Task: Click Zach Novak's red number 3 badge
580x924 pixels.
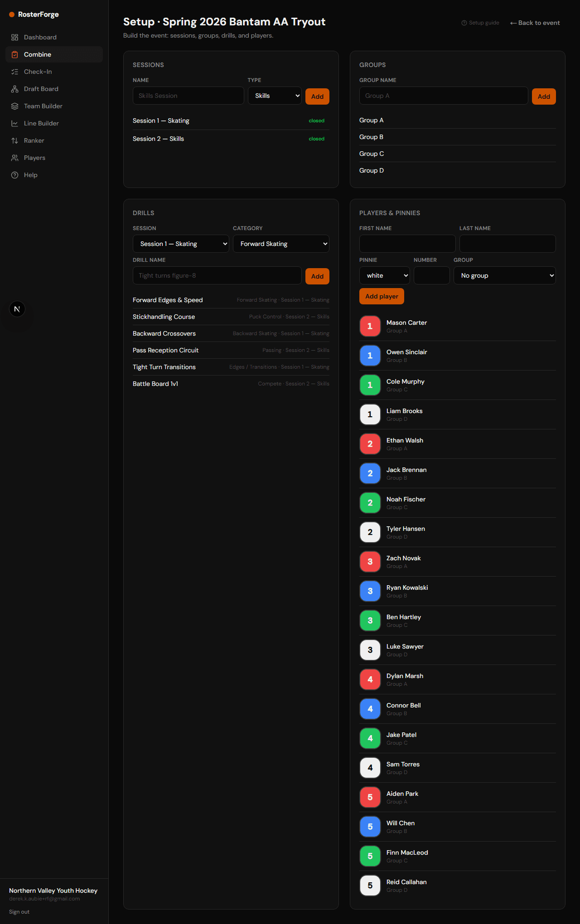Action: click(370, 562)
